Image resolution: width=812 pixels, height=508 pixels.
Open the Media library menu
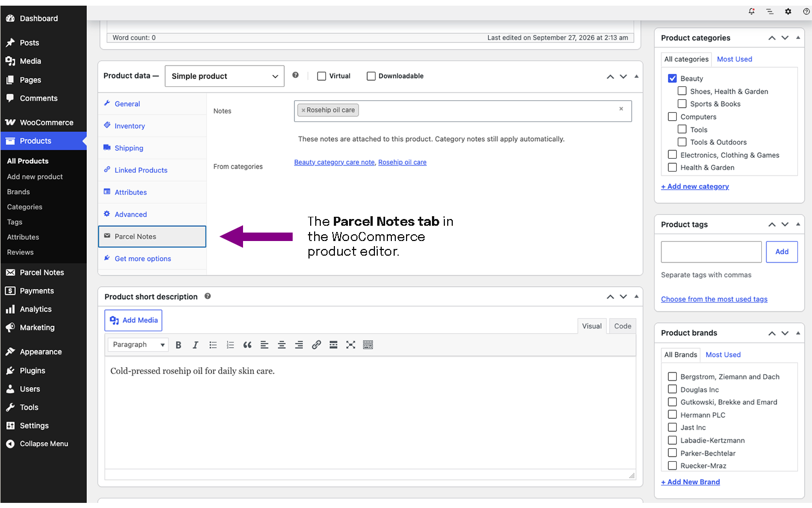[x=43, y=61]
